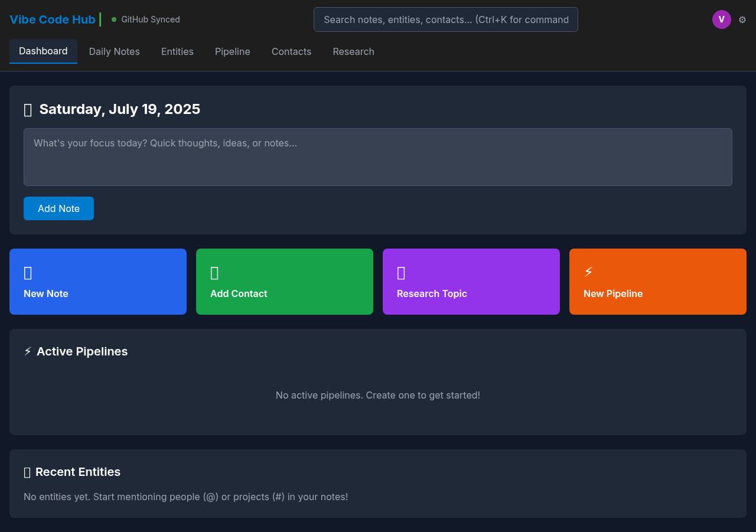The image size is (756, 532).
Task: Click the Vibe Code Hub logo
Action: (x=52, y=19)
